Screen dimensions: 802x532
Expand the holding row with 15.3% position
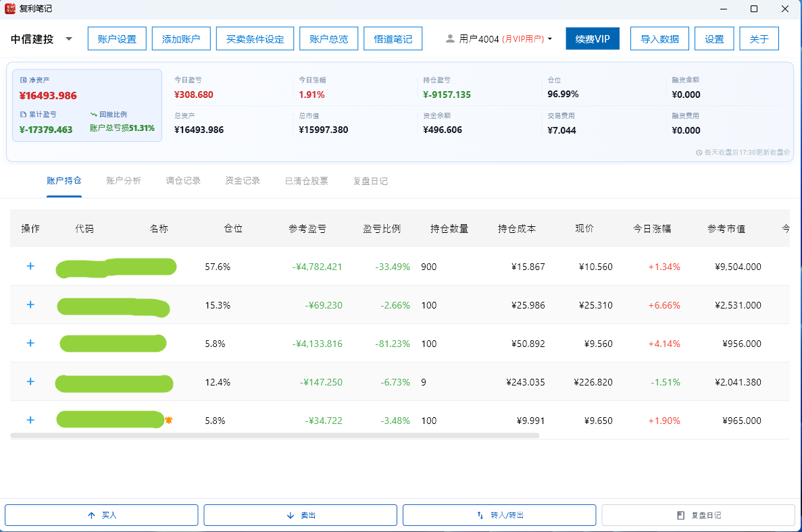pyautogui.click(x=30, y=304)
